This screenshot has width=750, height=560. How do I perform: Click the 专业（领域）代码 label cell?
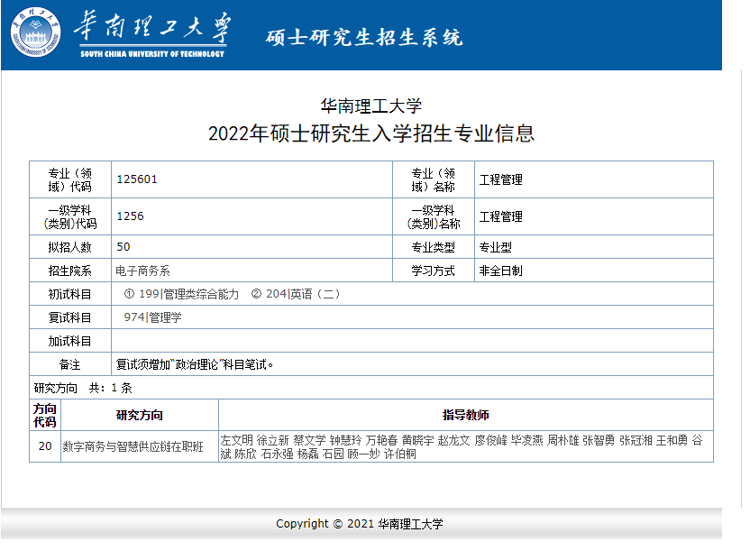pos(70,179)
